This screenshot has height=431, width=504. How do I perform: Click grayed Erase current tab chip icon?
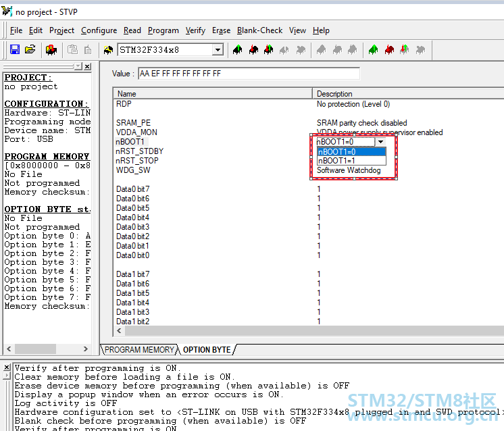tap(284, 50)
